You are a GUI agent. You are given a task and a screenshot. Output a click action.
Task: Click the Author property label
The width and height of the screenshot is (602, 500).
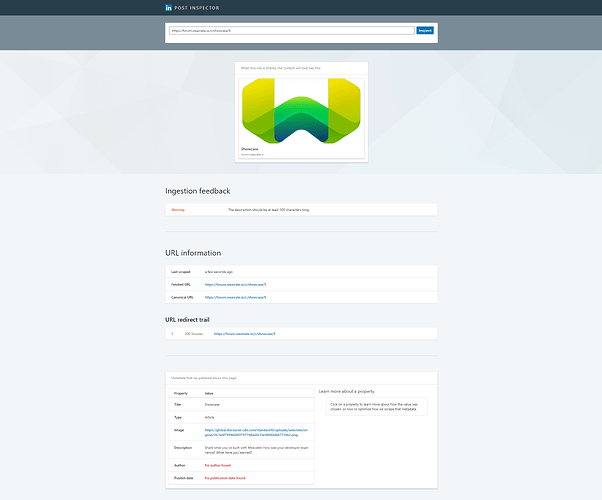179,465
